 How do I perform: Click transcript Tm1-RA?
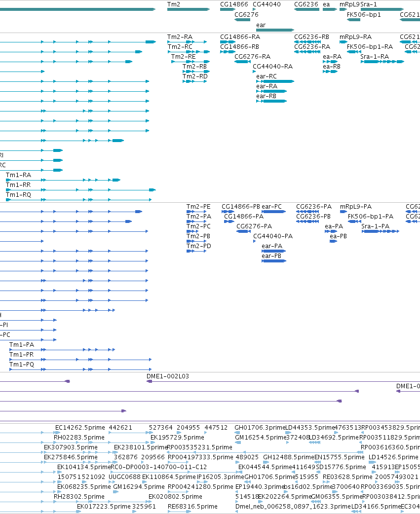pos(63,180)
